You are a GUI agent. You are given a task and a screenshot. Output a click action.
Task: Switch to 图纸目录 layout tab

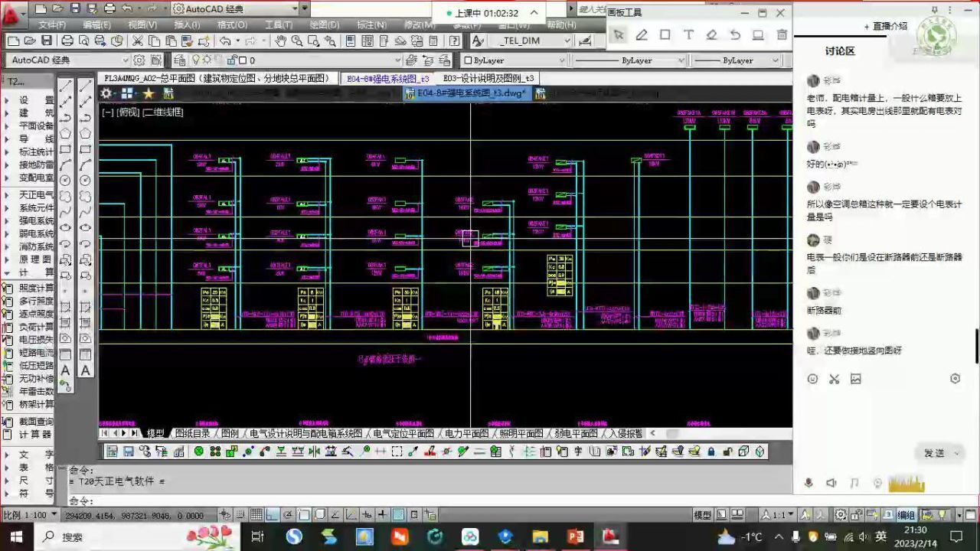coord(192,433)
